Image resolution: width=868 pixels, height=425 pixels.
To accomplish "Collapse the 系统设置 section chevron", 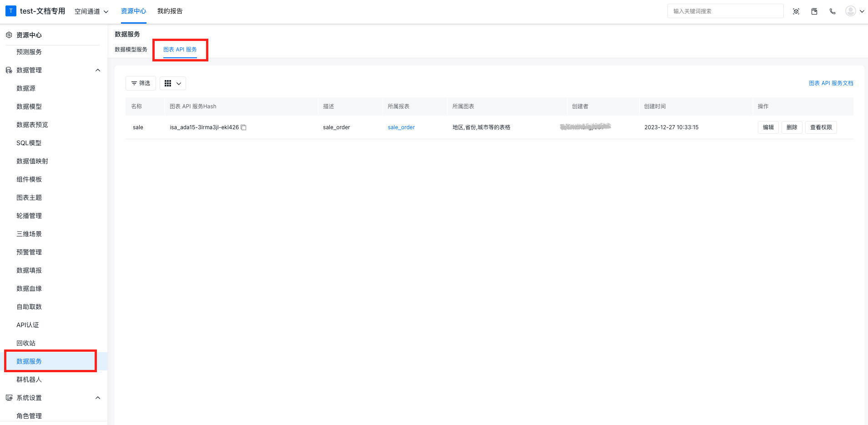I will [x=98, y=398].
